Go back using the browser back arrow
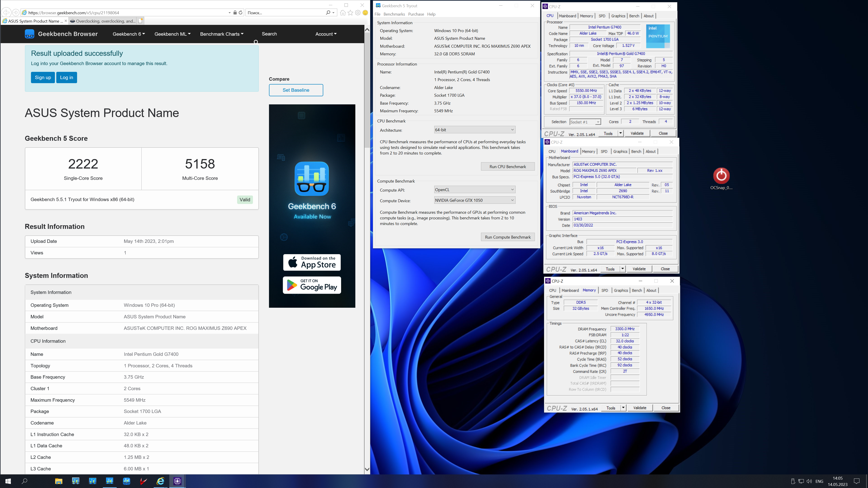The image size is (868, 488). pyautogui.click(x=6, y=12)
